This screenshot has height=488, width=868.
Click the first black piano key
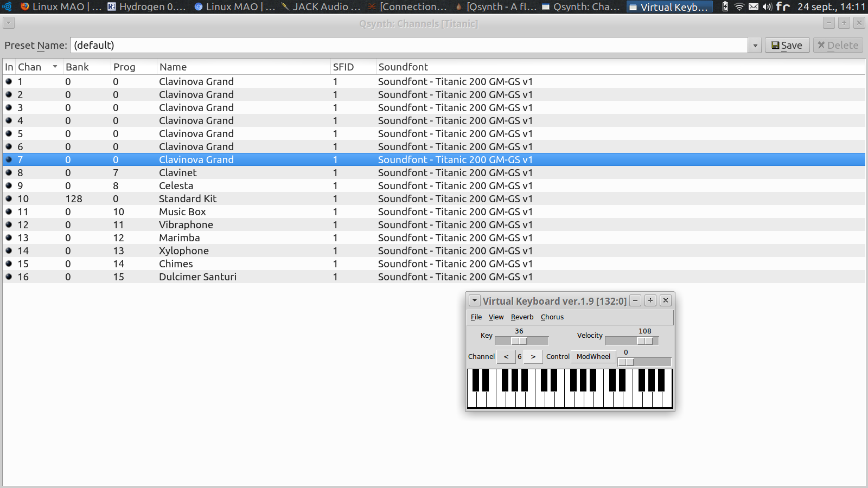[476, 380]
